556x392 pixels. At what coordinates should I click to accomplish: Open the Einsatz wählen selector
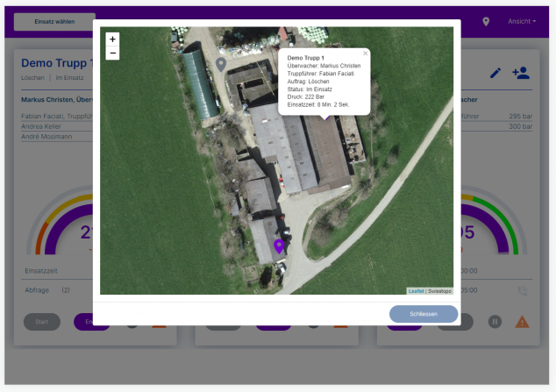[54, 22]
